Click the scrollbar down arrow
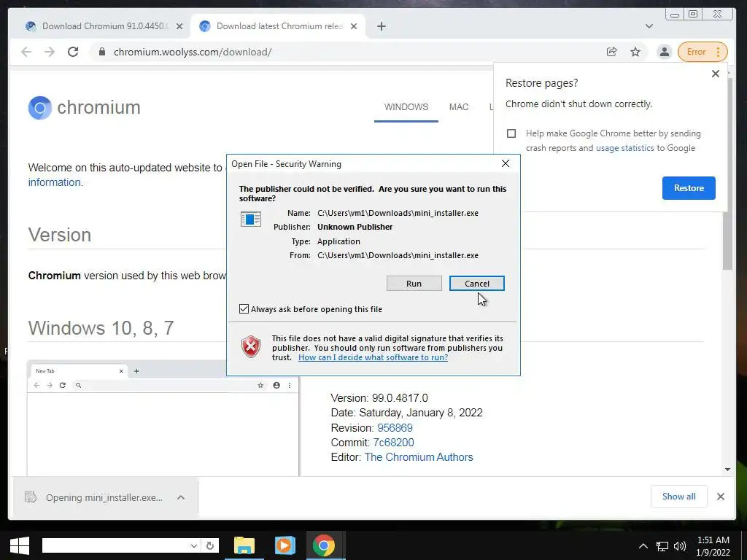Image resolution: width=747 pixels, height=560 pixels. [727, 470]
